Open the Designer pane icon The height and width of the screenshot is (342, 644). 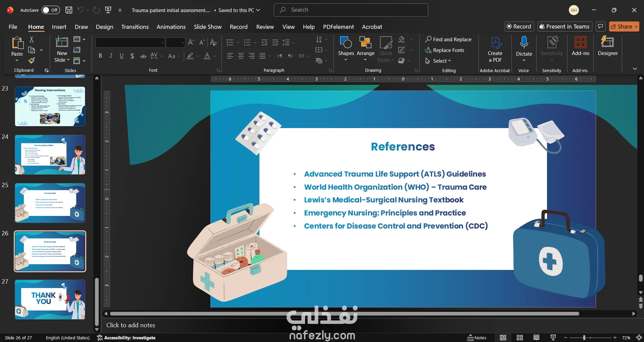(x=608, y=43)
